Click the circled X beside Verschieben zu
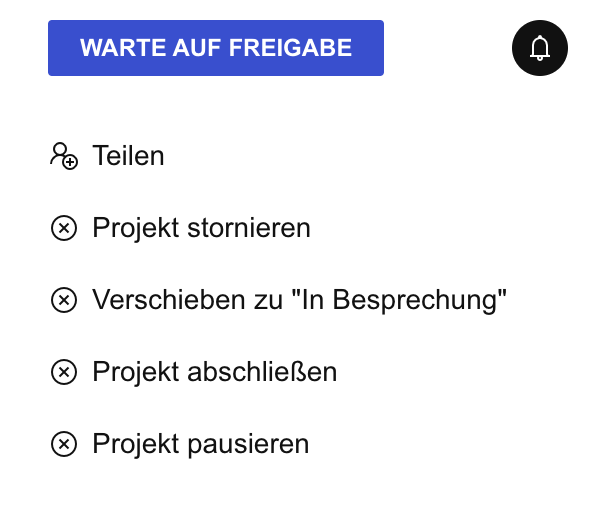The image size is (608, 512). pyautogui.click(x=64, y=300)
